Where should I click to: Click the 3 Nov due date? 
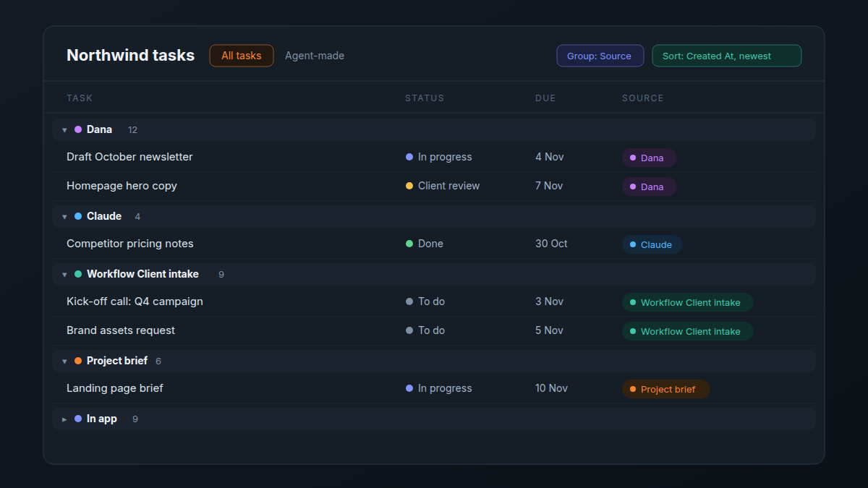point(549,301)
